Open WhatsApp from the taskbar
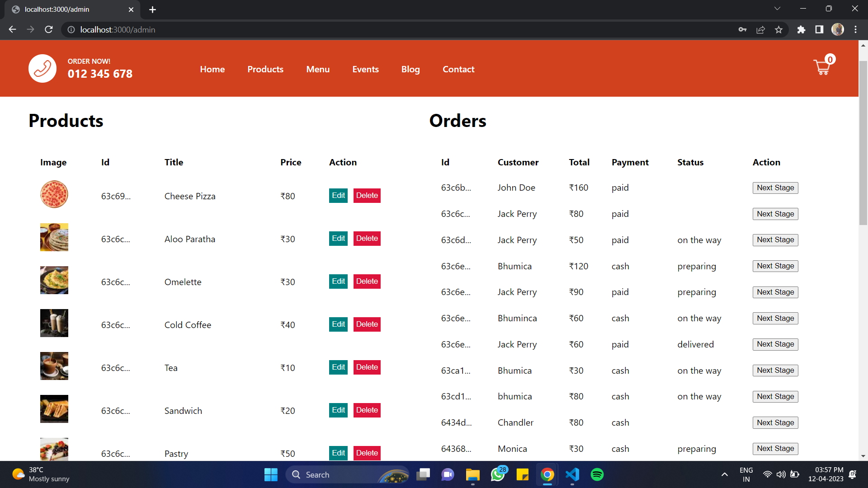The width and height of the screenshot is (868, 488). tap(498, 474)
